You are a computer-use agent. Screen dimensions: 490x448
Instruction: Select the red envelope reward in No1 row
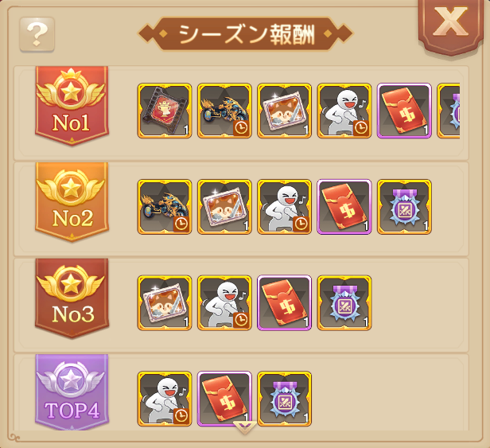(405, 111)
